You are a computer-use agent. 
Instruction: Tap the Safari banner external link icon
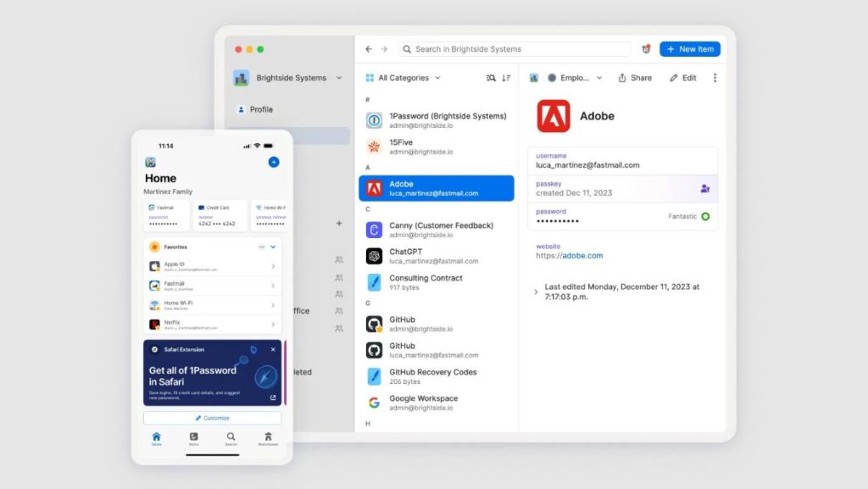(x=273, y=397)
